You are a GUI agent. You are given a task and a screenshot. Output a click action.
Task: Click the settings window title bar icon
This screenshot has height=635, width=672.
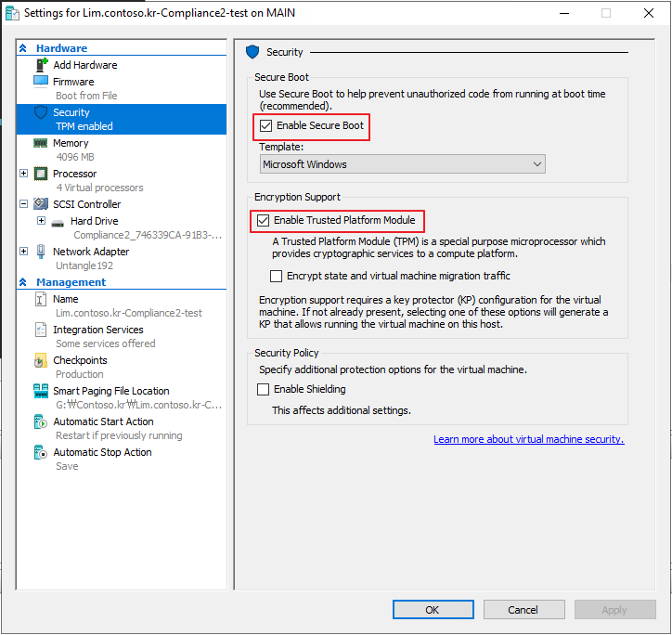12,13
